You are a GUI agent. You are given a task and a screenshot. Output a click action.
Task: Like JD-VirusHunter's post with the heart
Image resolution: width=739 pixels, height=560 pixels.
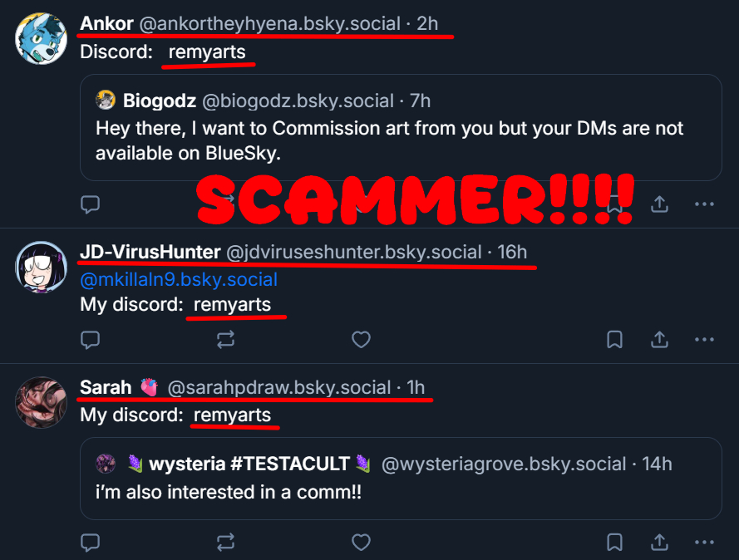[360, 339]
